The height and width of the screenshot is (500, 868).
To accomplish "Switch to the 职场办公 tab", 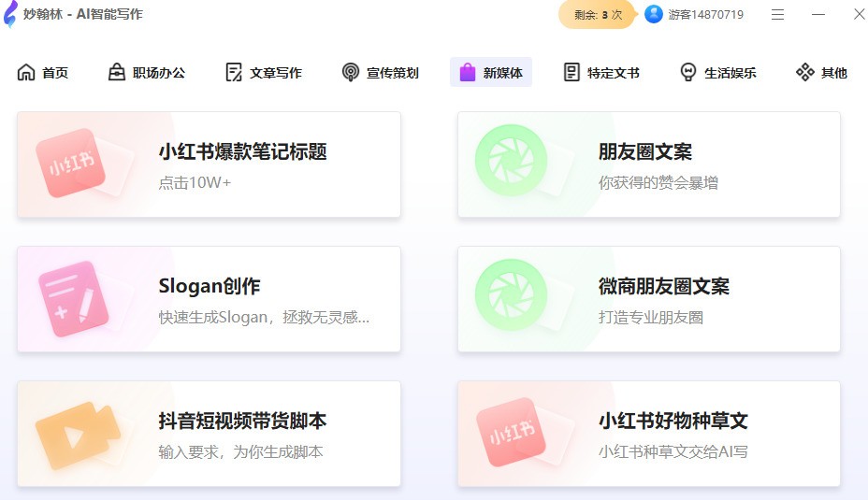I will click(147, 73).
